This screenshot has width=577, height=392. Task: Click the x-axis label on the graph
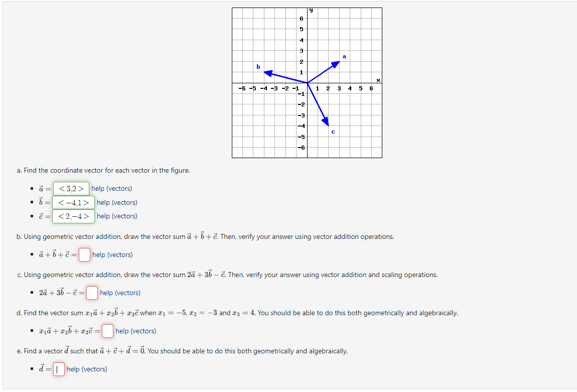point(378,79)
